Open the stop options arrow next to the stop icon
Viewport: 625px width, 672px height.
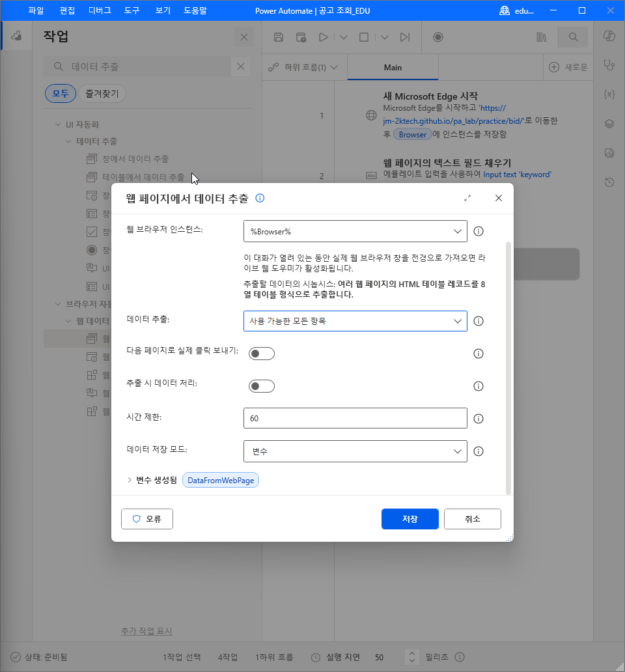385,37
